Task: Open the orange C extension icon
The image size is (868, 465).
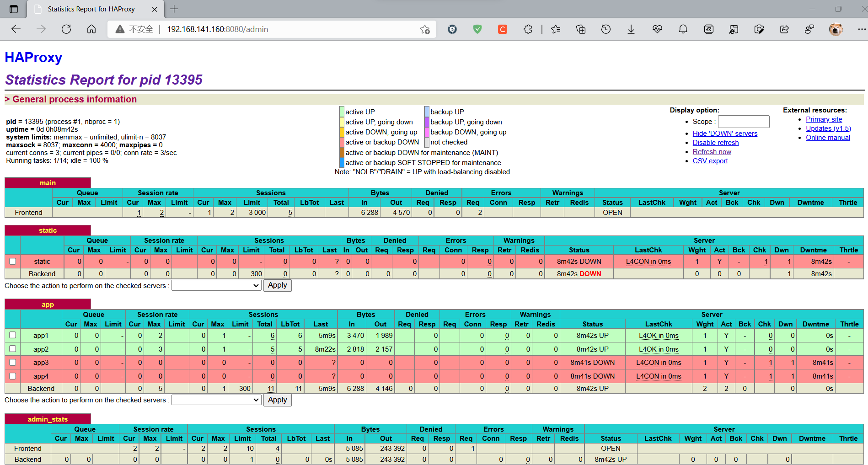Action: tap(503, 29)
